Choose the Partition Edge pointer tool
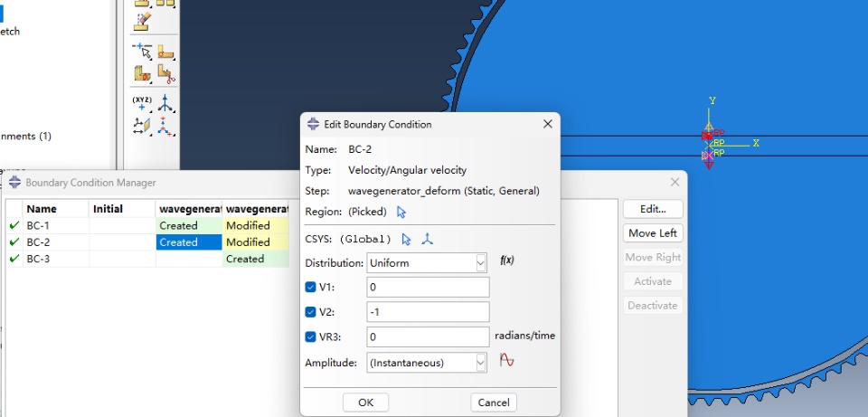The width and height of the screenshot is (868, 417). pos(143,52)
